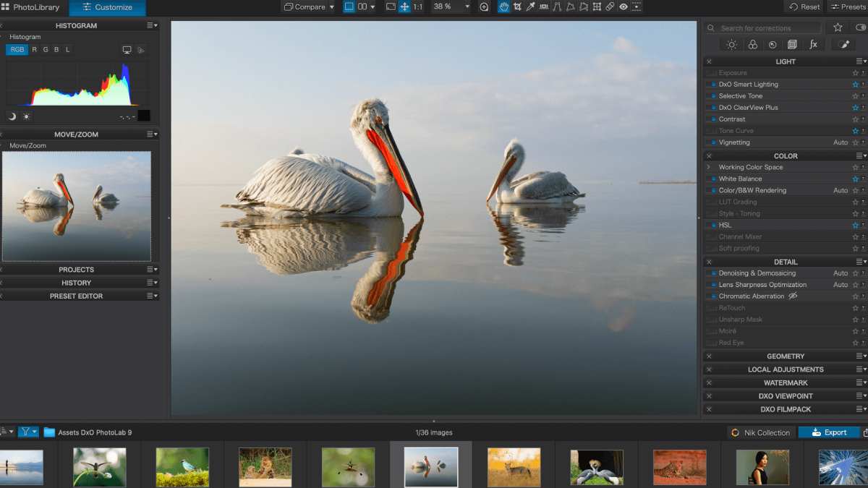Open the Light corrections sun icon
868x488 pixels.
tap(732, 45)
